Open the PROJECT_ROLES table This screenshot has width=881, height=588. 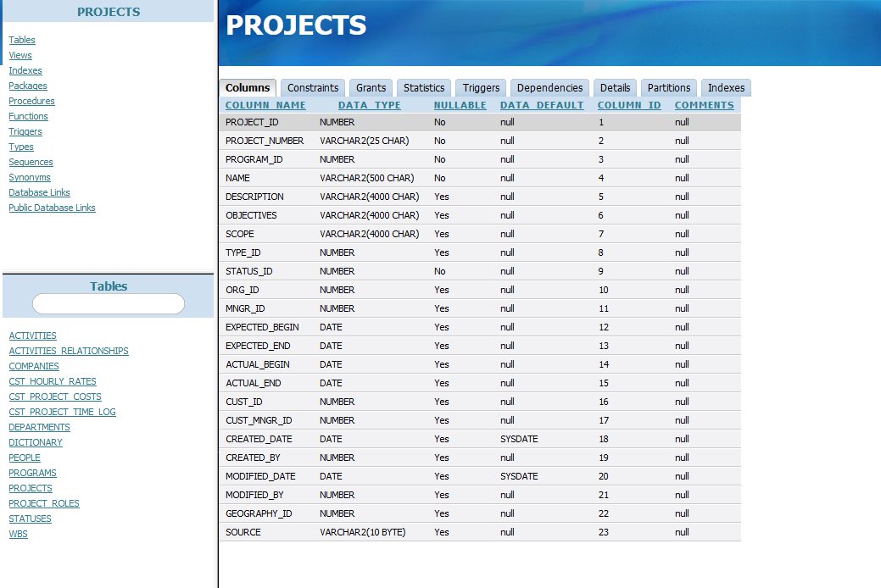click(44, 503)
